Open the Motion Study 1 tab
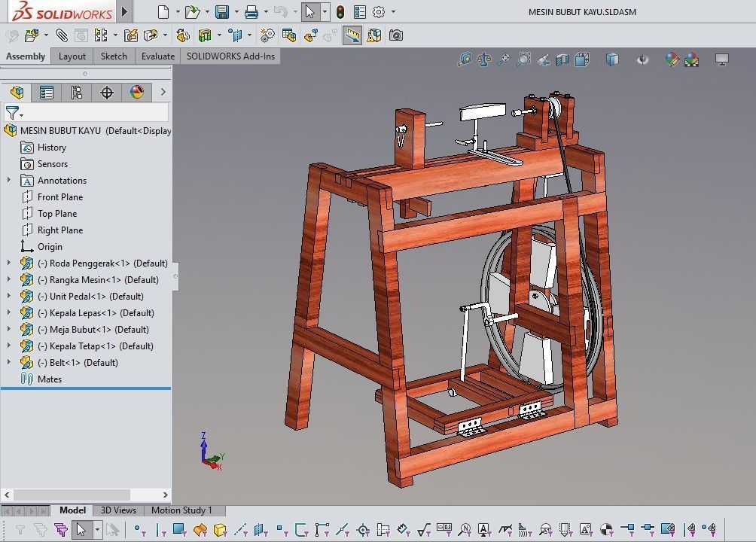 click(181, 510)
